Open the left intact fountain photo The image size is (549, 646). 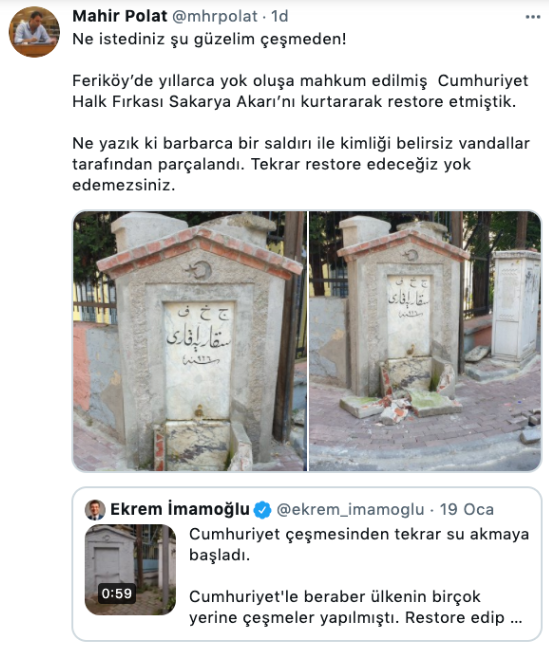tap(190, 341)
